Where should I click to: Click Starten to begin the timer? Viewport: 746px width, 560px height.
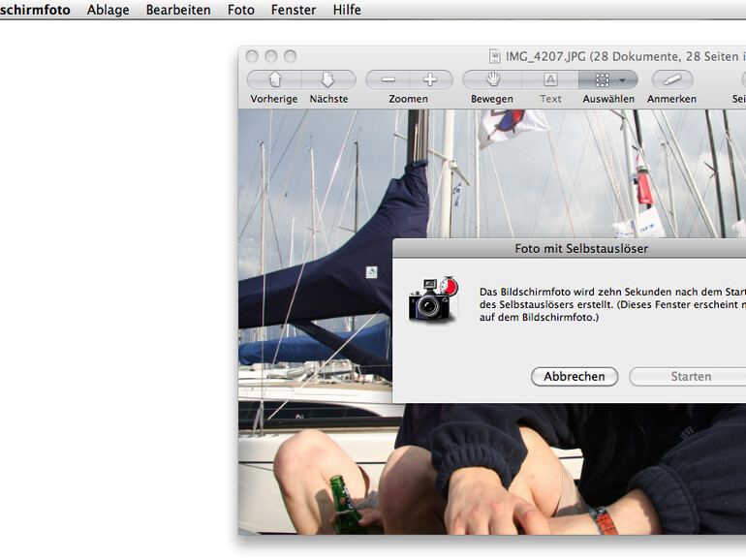click(x=688, y=376)
